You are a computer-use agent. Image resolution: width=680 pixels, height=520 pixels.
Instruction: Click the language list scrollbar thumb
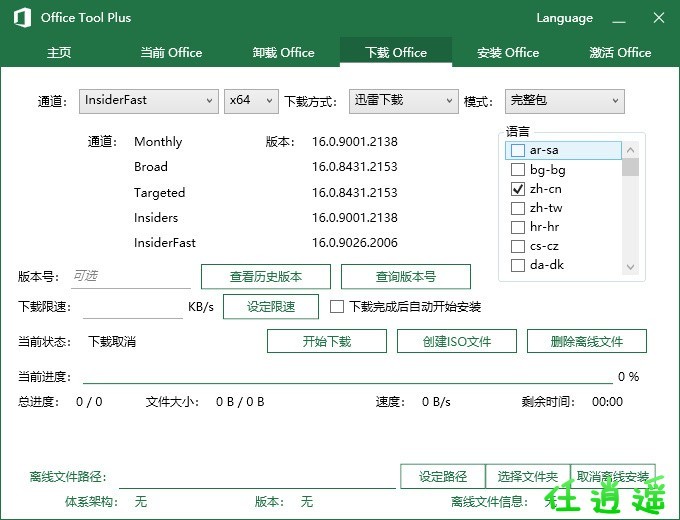pyautogui.click(x=631, y=167)
